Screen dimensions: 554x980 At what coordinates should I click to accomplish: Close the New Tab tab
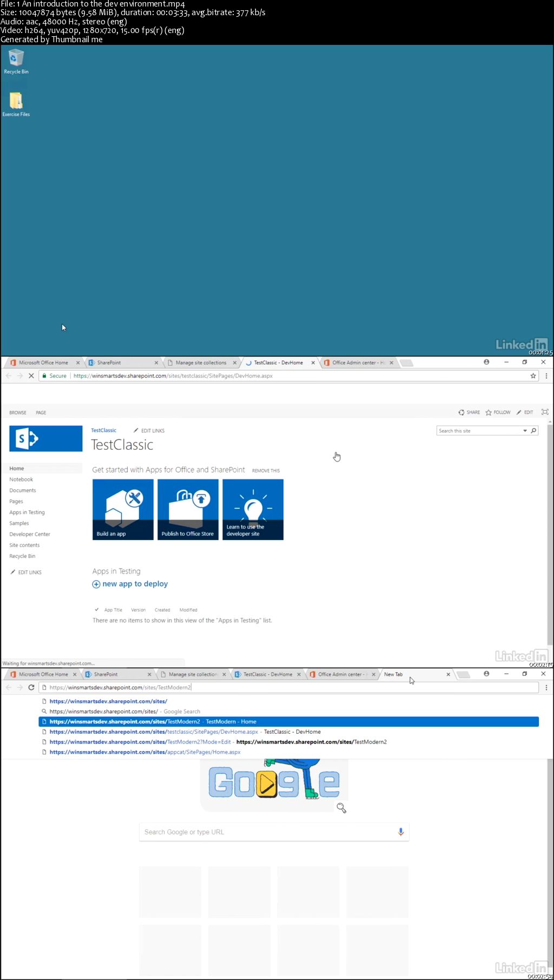(448, 674)
